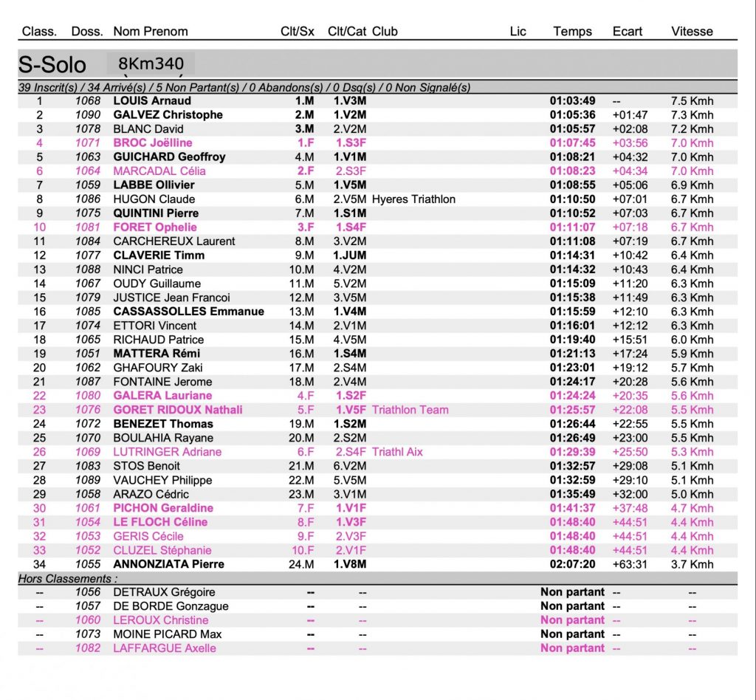Image resolution: width=756 pixels, height=700 pixels.
Task: Select winner name "LOUIS Arnaud"
Action: tap(152, 100)
